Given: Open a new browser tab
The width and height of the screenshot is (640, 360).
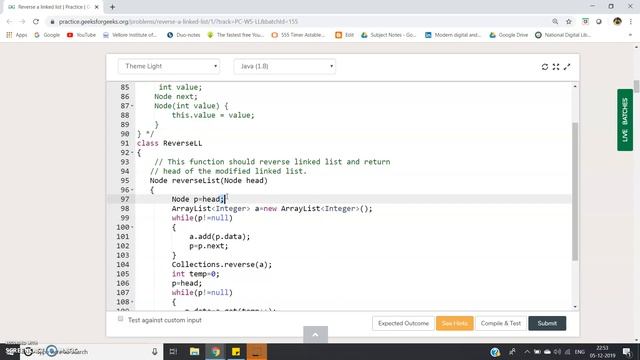Looking at the screenshot, I should pyautogui.click(x=112, y=7).
